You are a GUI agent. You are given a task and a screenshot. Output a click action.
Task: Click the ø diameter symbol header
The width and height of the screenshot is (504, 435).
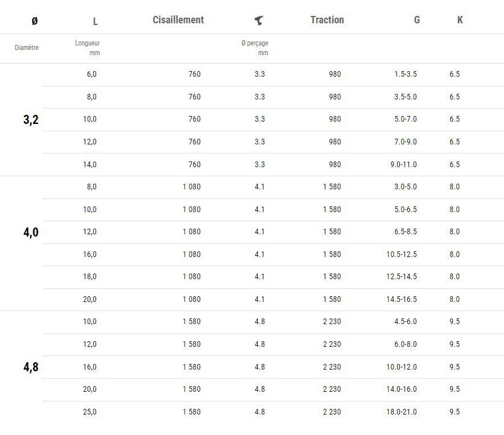pos(35,21)
